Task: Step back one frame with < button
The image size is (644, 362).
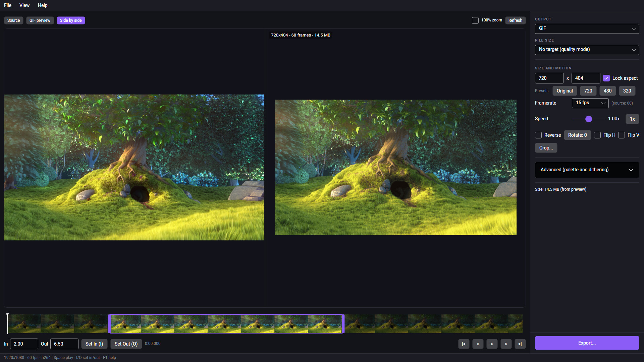Action: coord(478,344)
